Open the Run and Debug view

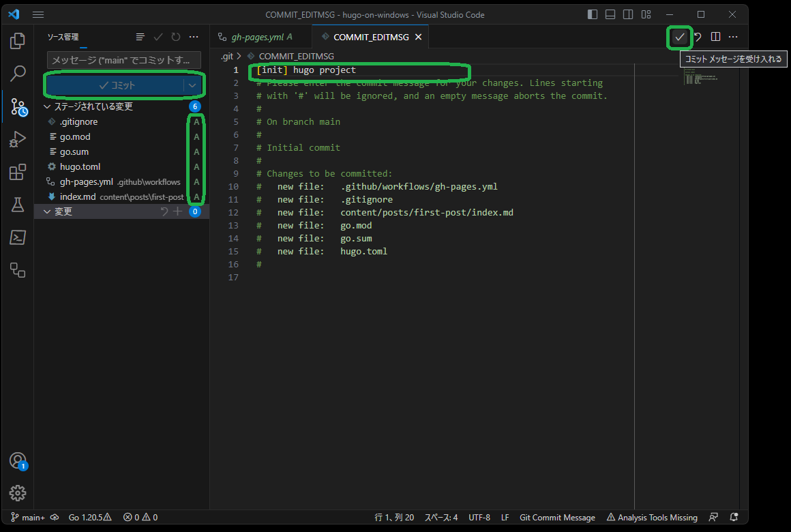click(x=18, y=139)
